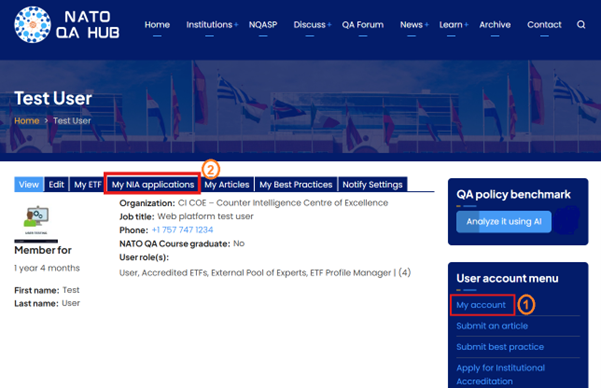Open My account link in sidebar

click(481, 305)
